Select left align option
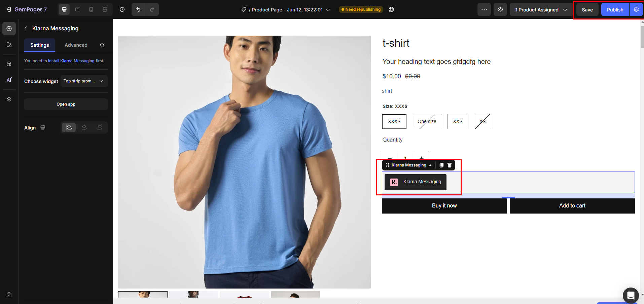The width and height of the screenshot is (644, 304). 69,127
